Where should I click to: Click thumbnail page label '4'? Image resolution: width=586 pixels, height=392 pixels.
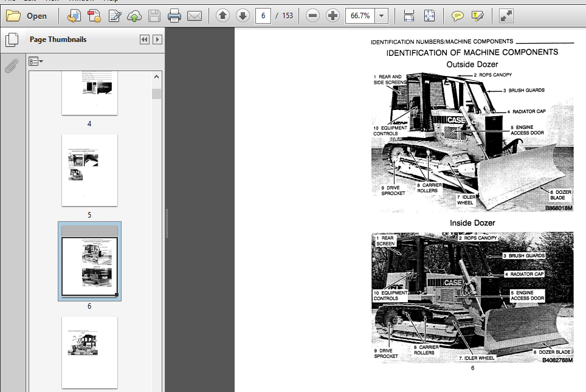pos(89,124)
